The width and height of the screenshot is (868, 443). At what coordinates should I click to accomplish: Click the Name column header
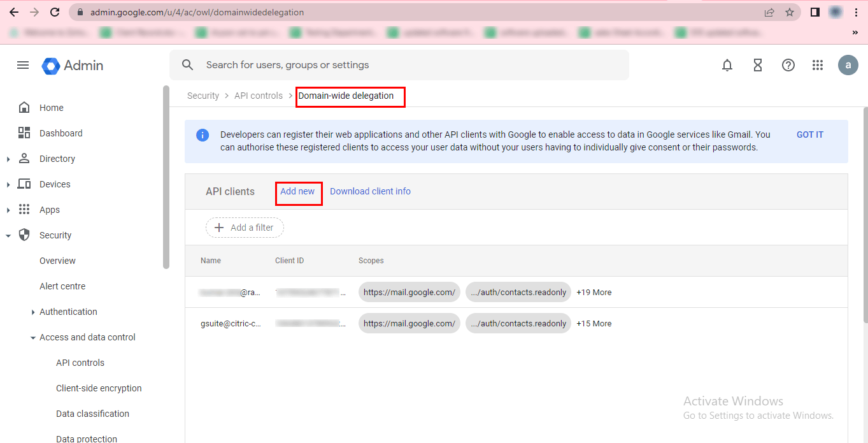coord(211,261)
